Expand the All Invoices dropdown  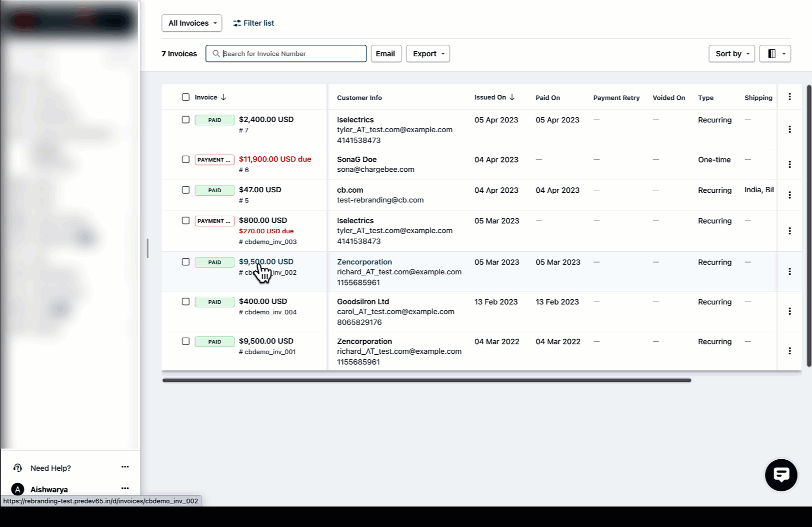point(192,23)
